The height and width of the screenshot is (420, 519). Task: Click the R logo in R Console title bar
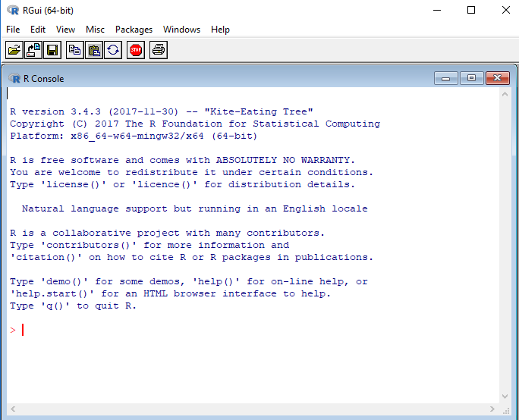tap(14, 79)
